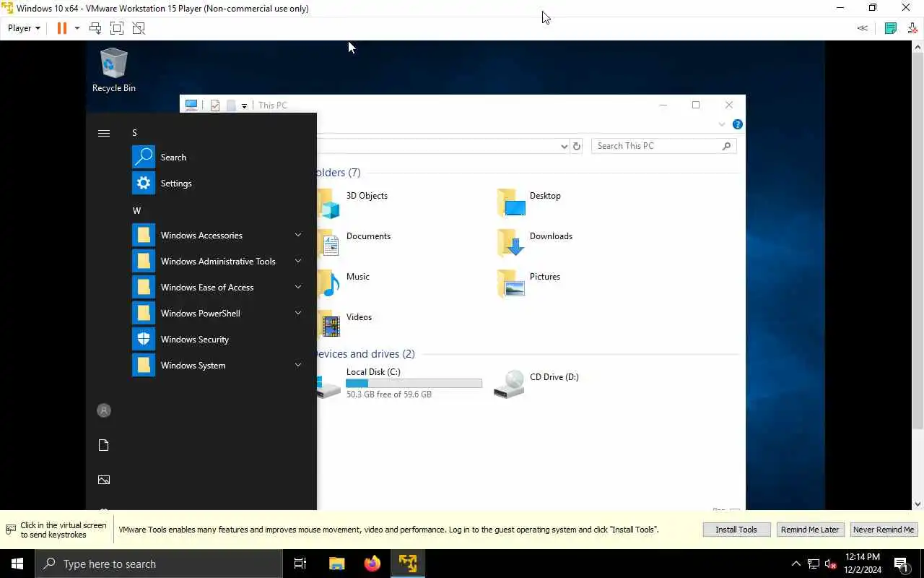Show hidden system tray icons

click(796, 564)
